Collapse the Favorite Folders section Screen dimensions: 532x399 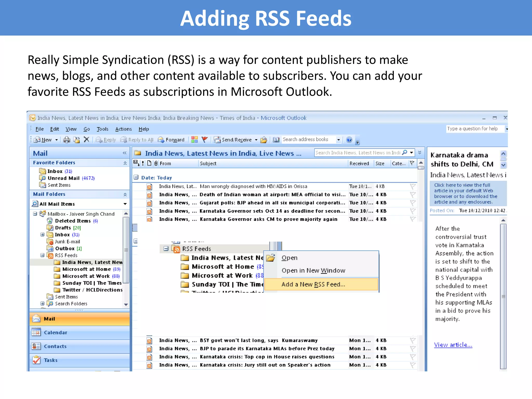click(x=125, y=163)
